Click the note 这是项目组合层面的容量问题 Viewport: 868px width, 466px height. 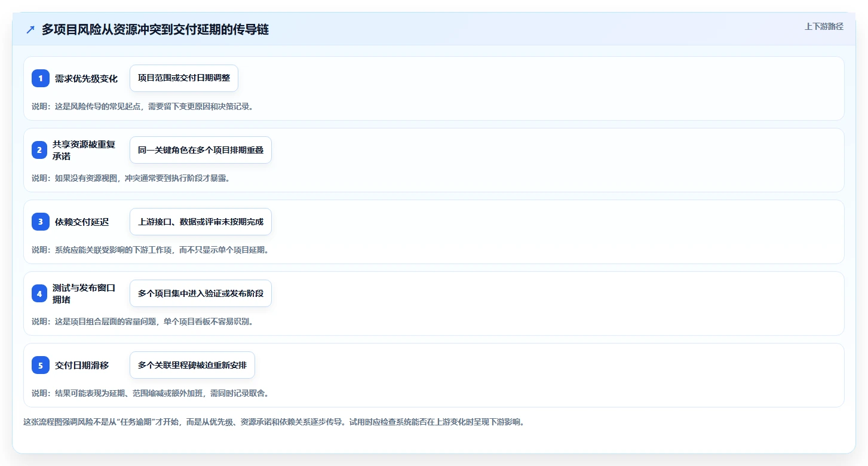click(x=143, y=321)
